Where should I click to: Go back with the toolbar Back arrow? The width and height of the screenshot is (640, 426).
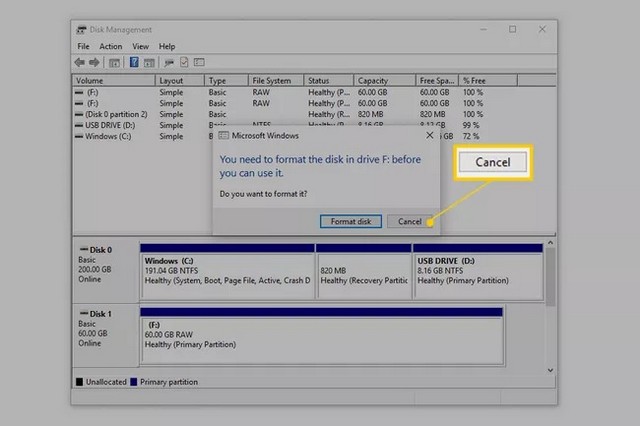80,62
